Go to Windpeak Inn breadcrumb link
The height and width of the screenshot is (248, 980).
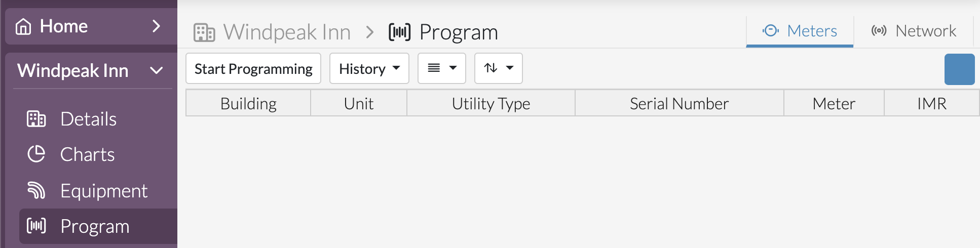pyautogui.click(x=287, y=32)
